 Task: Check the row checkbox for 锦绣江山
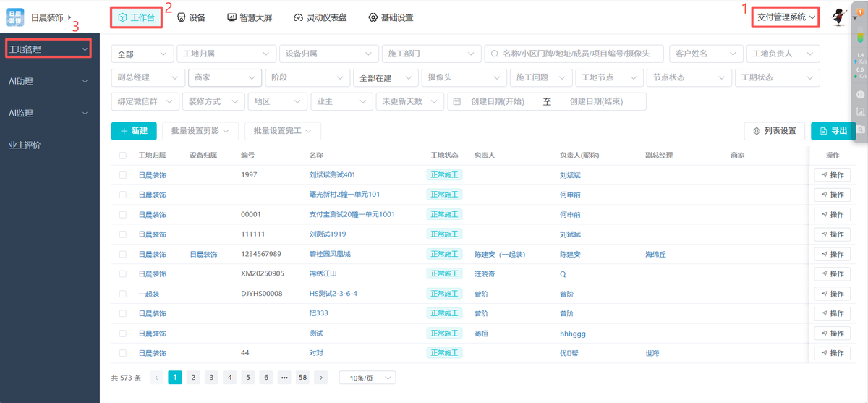[122, 274]
